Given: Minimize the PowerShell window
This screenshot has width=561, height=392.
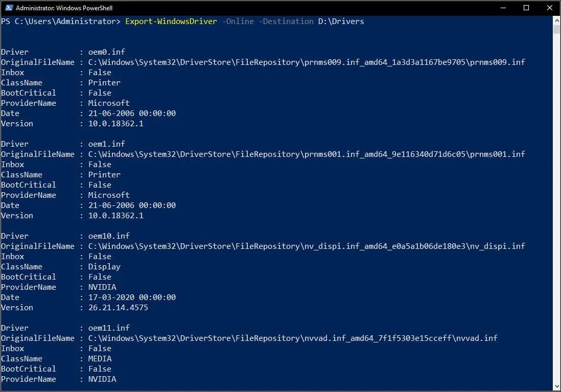Looking at the screenshot, I should [x=503, y=8].
